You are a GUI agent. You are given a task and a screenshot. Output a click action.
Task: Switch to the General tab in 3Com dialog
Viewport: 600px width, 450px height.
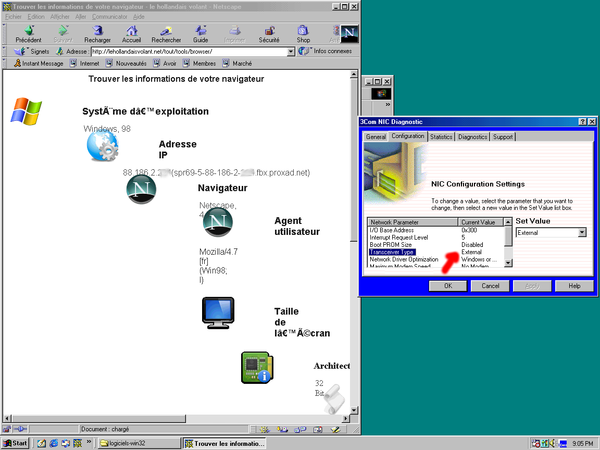pos(375,137)
